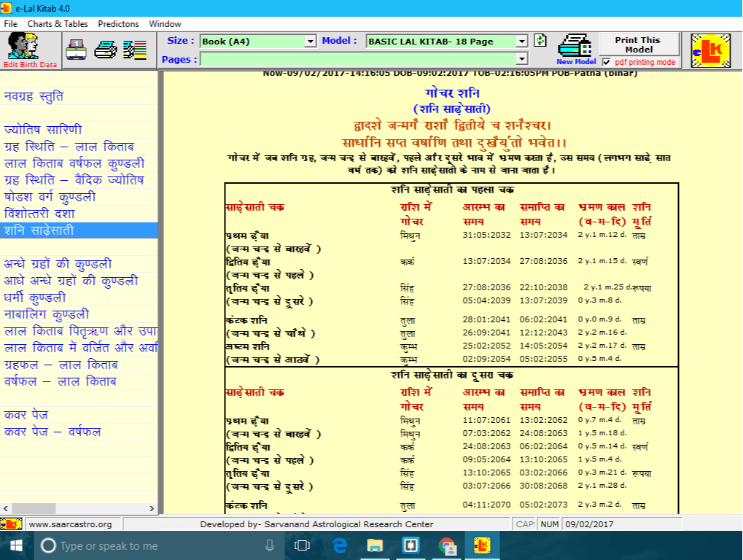Click the Print This Model button
The width and height of the screenshot is (743, 560).
pyautogui.click(x=638, y=44)
